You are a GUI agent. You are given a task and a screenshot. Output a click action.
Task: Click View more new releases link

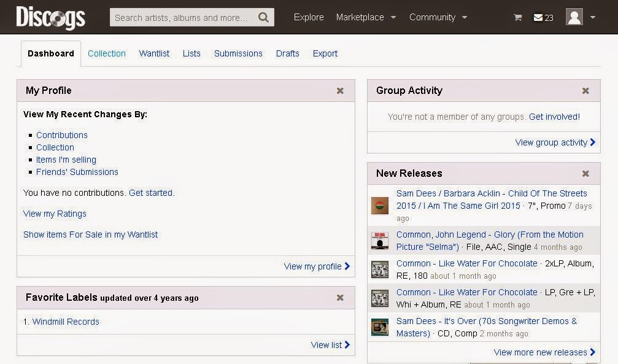[x=544, y=352]
